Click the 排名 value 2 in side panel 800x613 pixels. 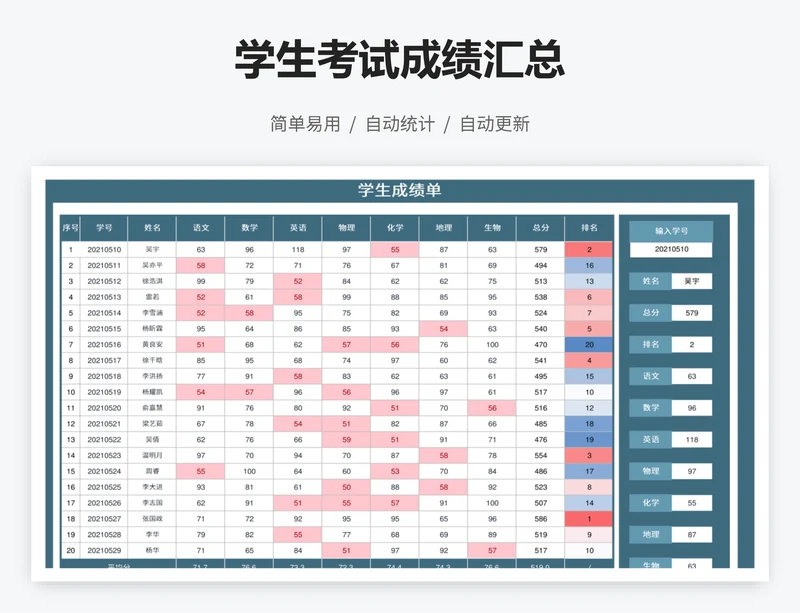pos(692,345)
